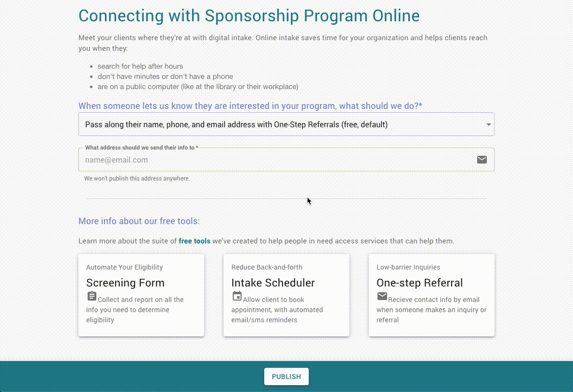This screenshot has width=573, height=392.
Task: Click the One-step Referral heading
Action: pyautogui.click(x=420, y=283)
